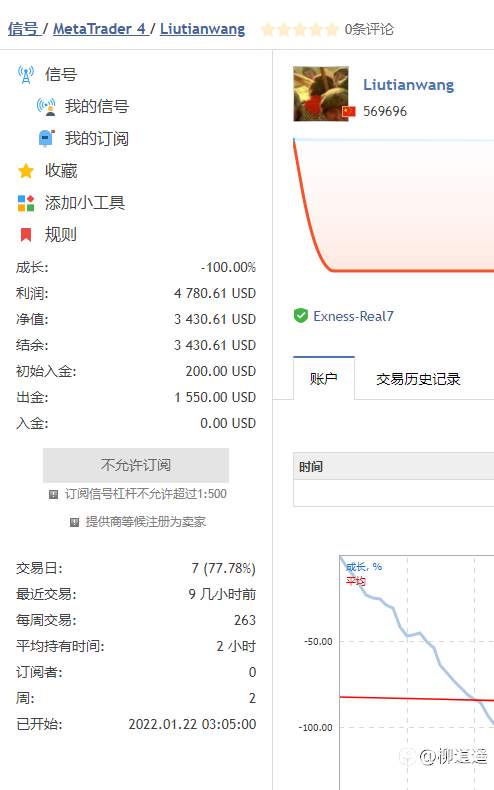Click the 最近交易 value 9 几小时前
The image size is (494, 790).
[x=222, y=595]
